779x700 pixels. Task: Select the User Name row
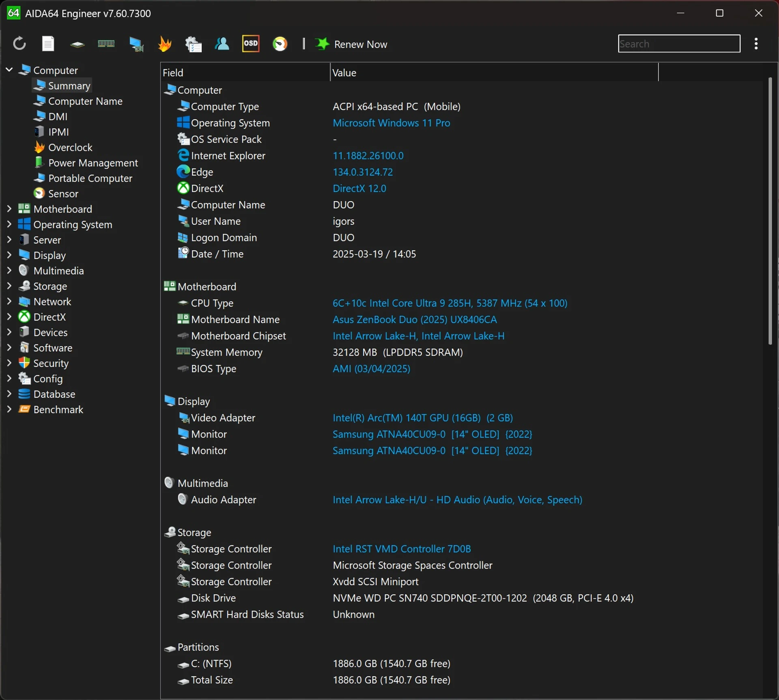[x=463, y=221]
